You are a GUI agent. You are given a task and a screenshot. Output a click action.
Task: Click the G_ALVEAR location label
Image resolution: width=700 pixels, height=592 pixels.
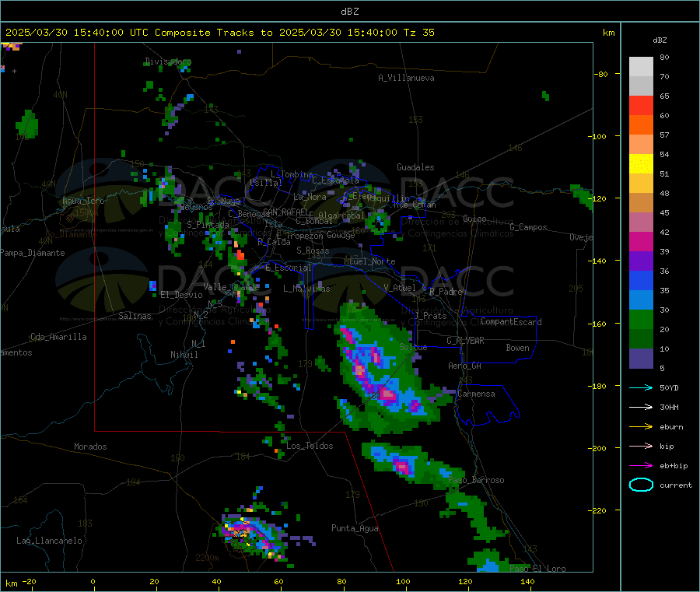pyautogui.click(x=465, y=341)
